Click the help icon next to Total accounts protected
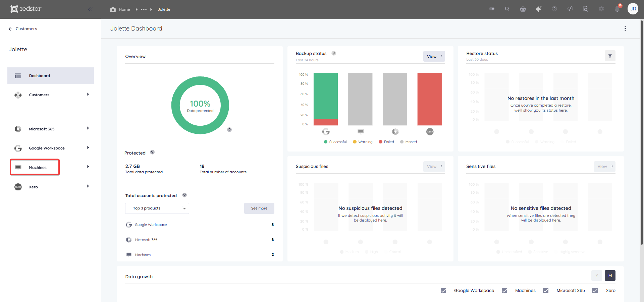 coord(184,195)
